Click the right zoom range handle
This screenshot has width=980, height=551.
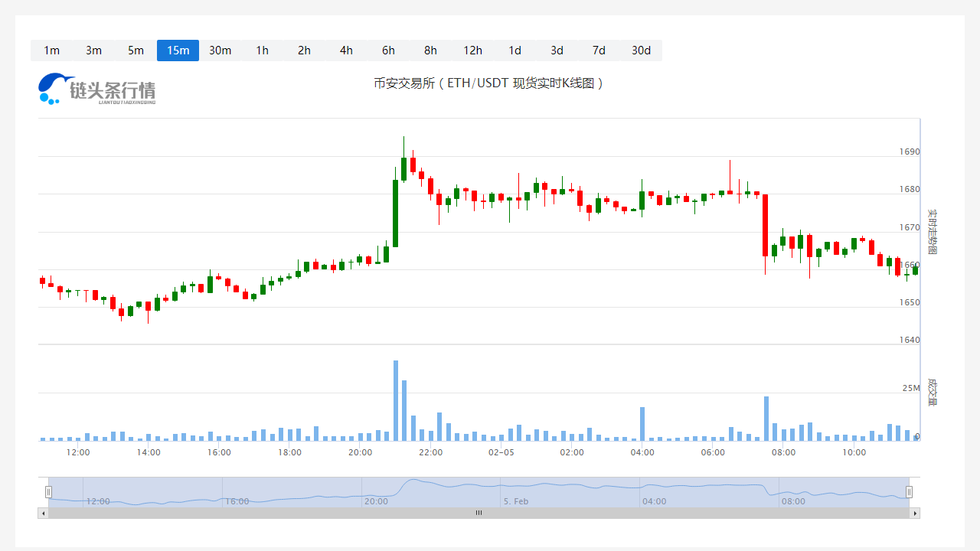pos(910,492)
